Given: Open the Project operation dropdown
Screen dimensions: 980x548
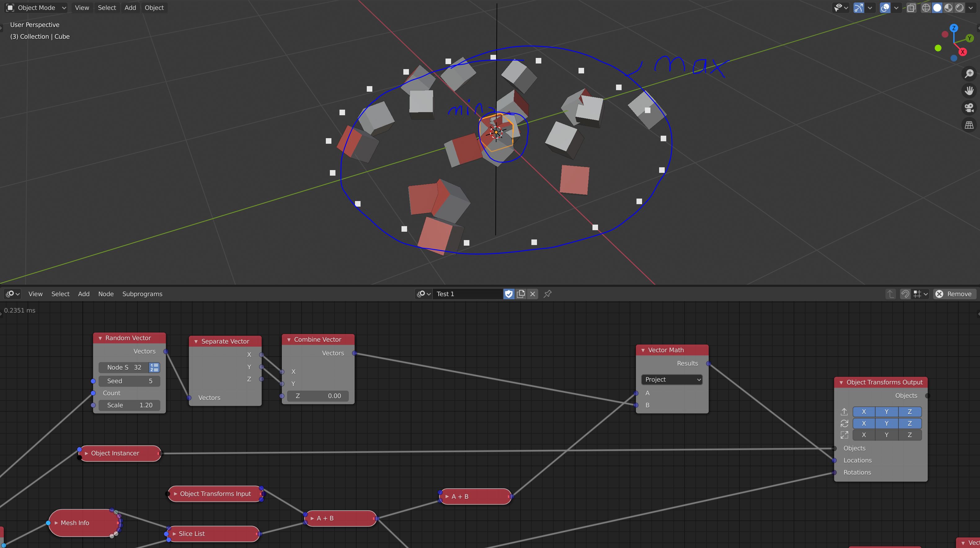Looking at the screenshot, I should [672, 380].
